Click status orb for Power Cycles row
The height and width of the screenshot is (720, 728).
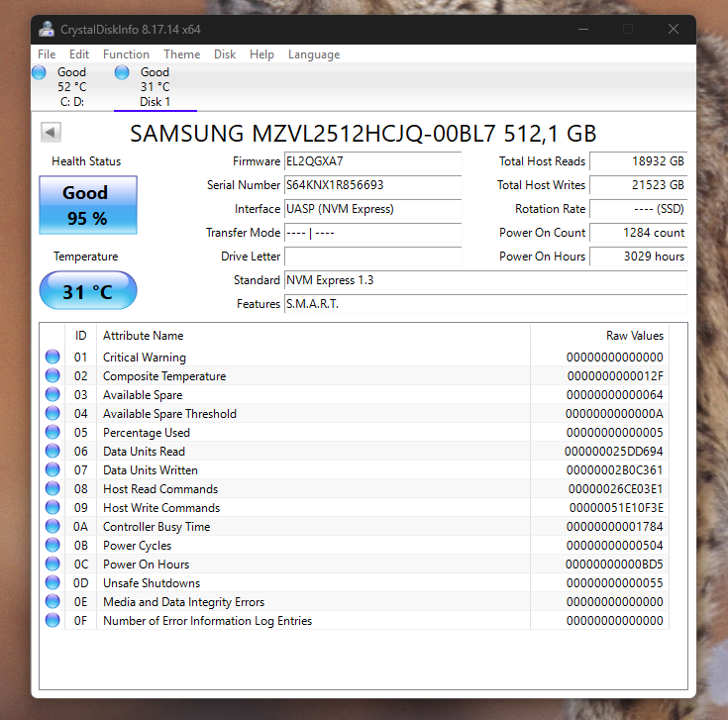[x=52, y=545]
